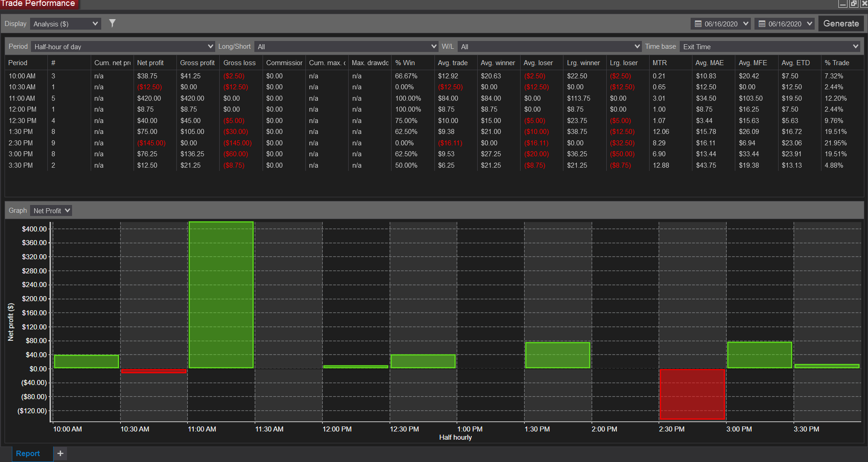Screen dimensions: 868x462
Task: Open the Time base Exit Time dropdown
Action: [x=770, y=46]
